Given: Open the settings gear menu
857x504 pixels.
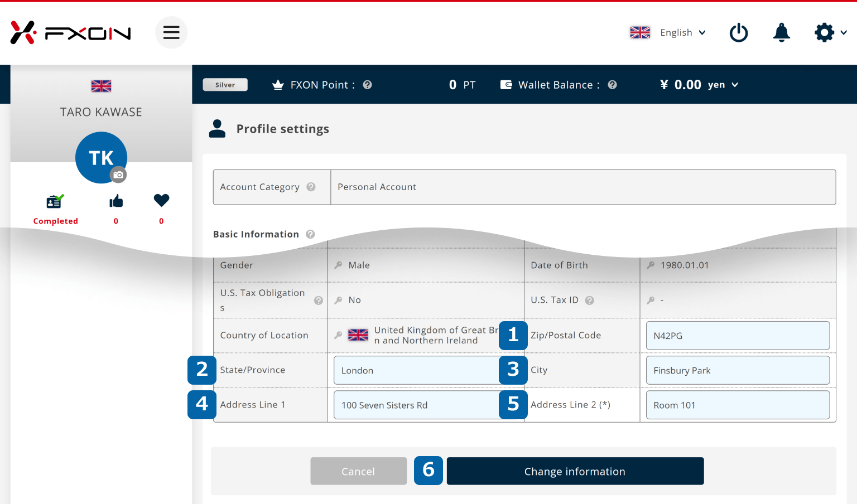Looking at the screenshot, I should [824, 32].
